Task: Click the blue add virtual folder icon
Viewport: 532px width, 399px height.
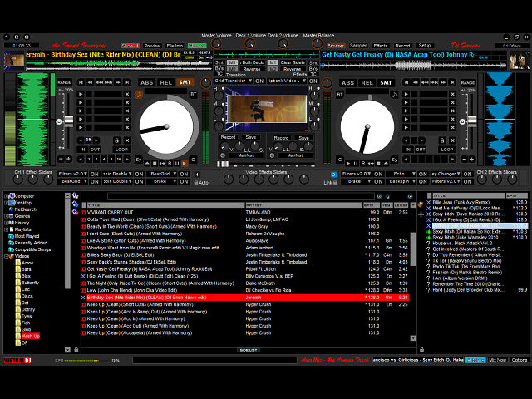Action: 76,204
